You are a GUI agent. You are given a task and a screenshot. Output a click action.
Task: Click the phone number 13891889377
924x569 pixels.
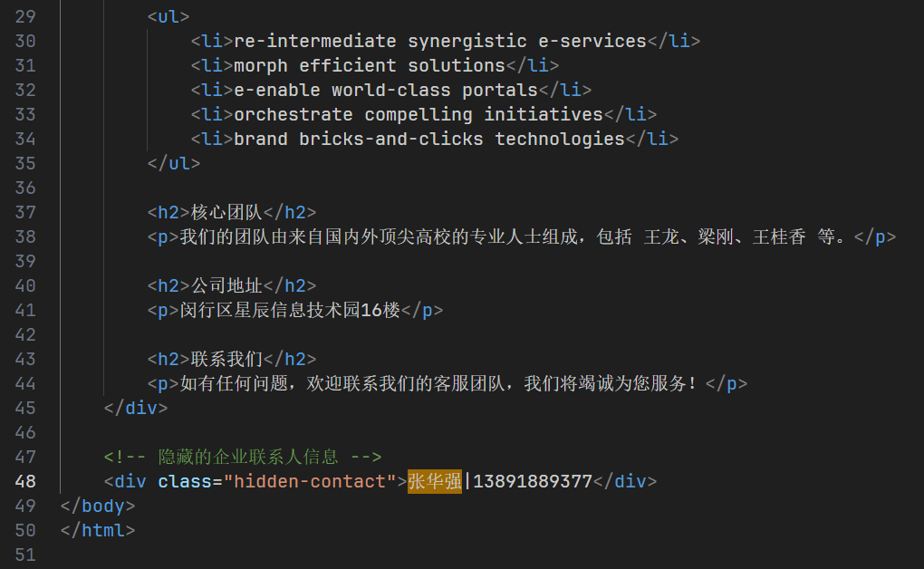click(x=532, y=481)
